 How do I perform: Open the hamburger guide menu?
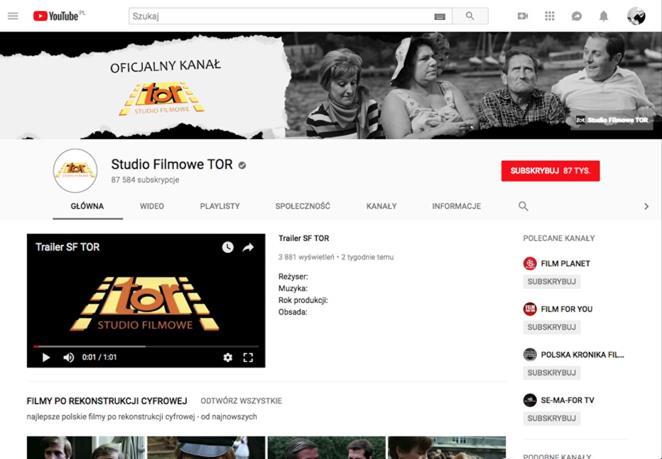point(13,16)
